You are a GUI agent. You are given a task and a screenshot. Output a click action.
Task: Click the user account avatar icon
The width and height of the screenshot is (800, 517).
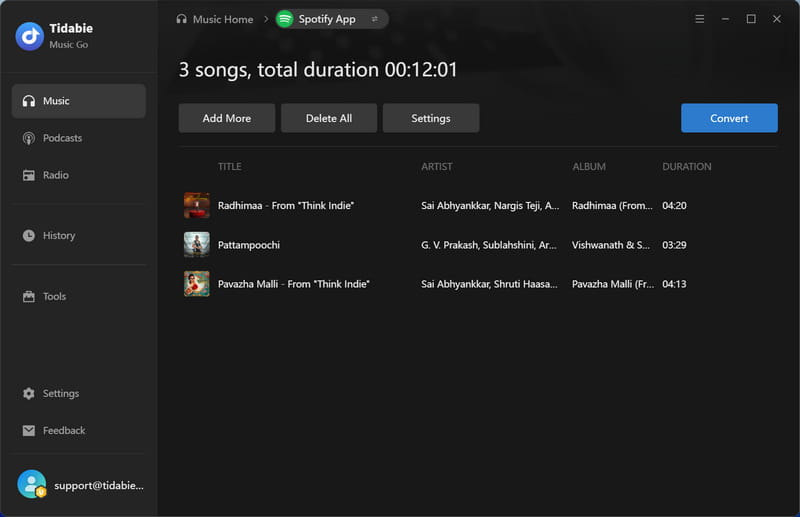point(32,484)
